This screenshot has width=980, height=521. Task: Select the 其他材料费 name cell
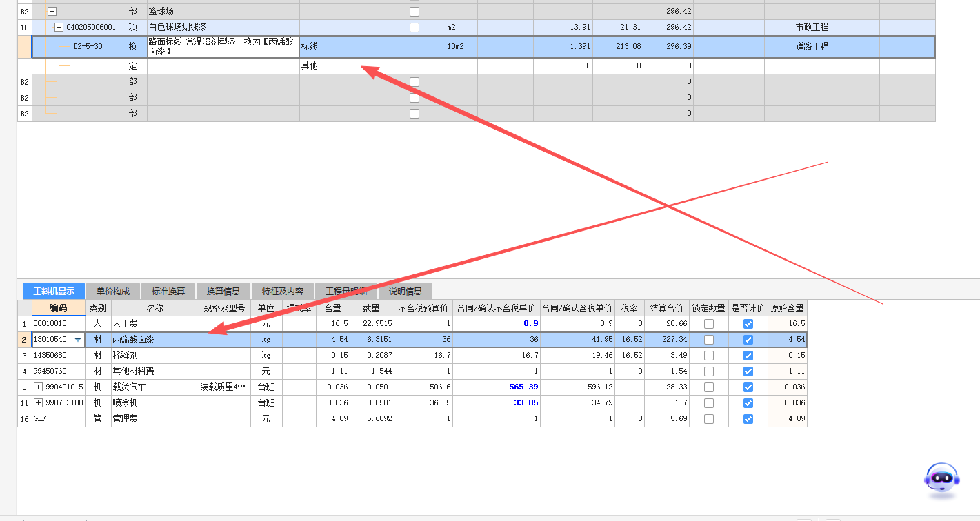tap(155, 371)
